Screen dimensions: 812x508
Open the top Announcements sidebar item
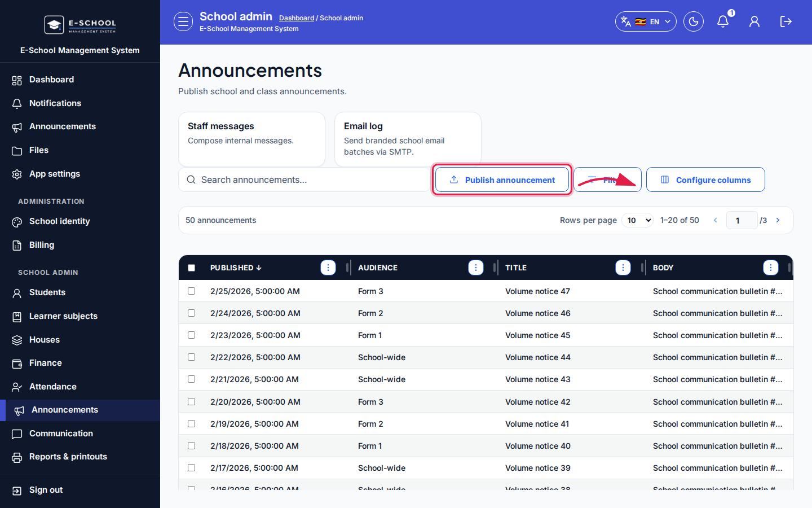click(80, 126)
